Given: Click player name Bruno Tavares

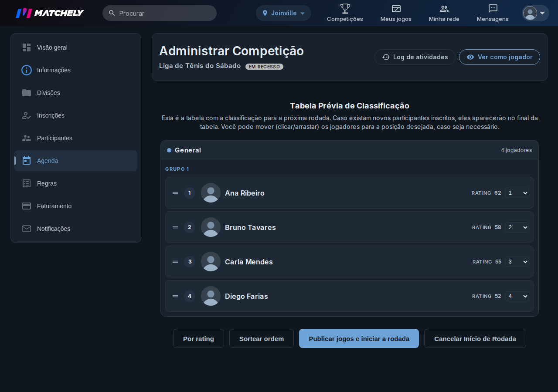Looking at the screenshot, I should (250, 227).
